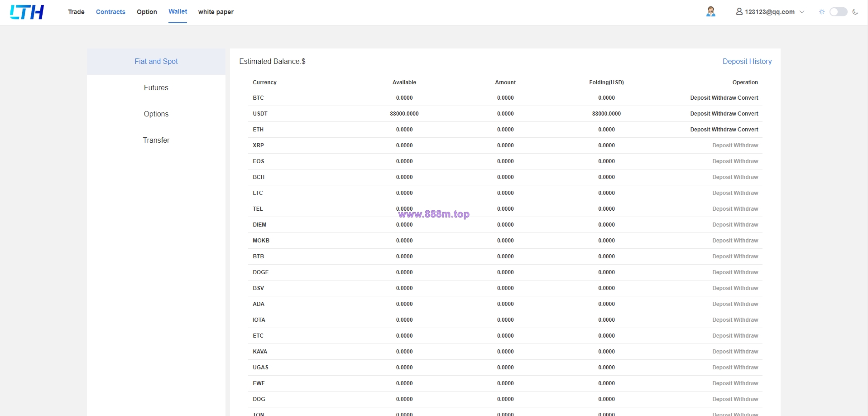Select the KAVA currency name

[x=260, y=352]
